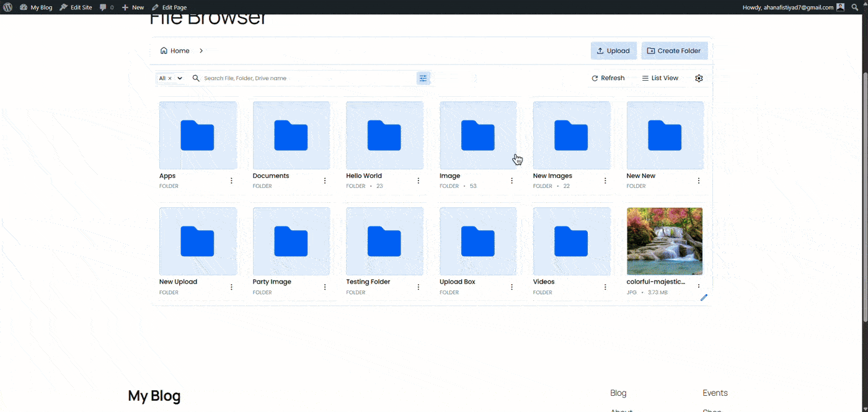868x412 pixels.
Task: Open the options menu for the Documents folder
Action: tap(325, 180)
